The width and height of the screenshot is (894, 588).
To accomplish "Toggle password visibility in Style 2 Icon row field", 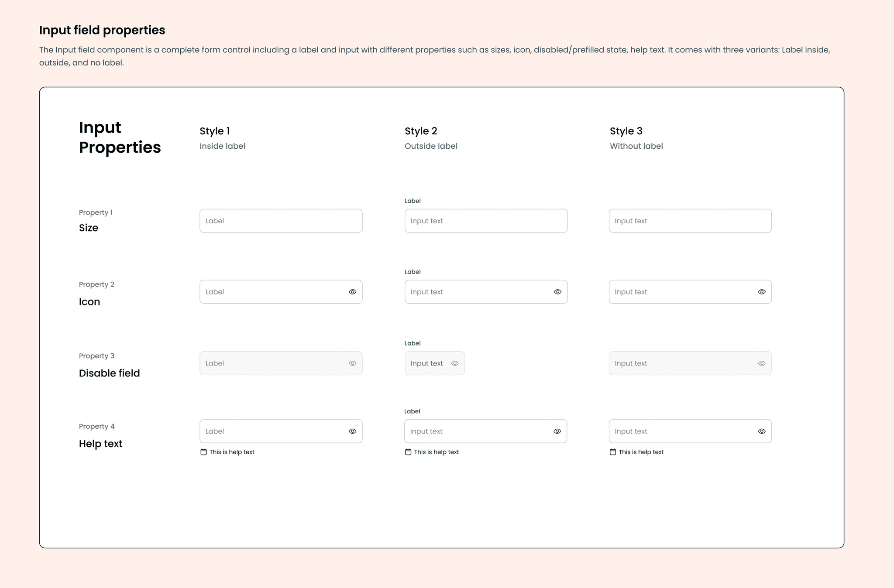I will [x=557, y=291].
